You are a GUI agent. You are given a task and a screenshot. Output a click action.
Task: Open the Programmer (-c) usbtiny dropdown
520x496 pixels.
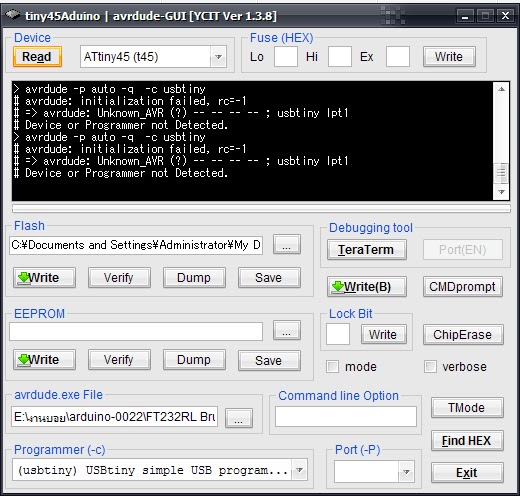[x=299, y=470]
